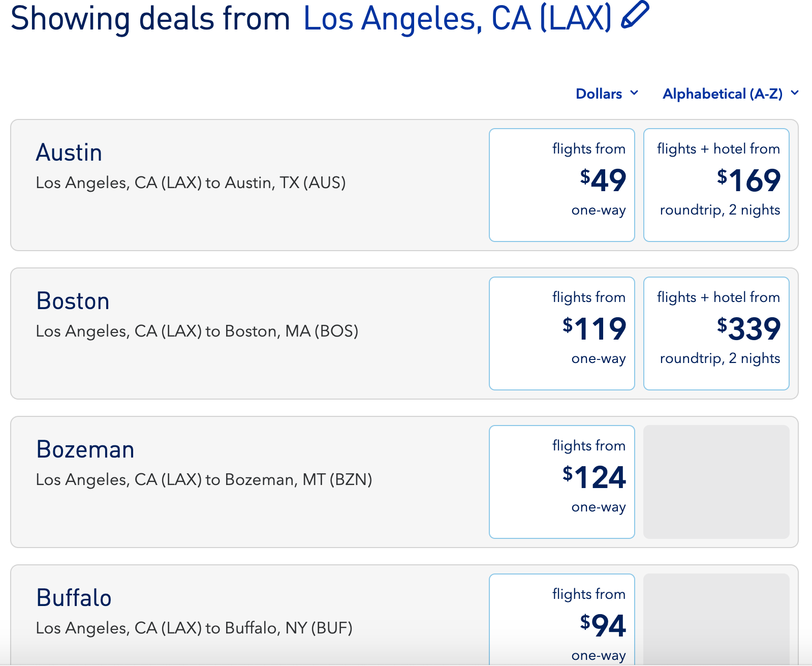Choose Austin flights from $49 one-way
This screenshot has width=812, height=666.
click(x=562, y=185)
